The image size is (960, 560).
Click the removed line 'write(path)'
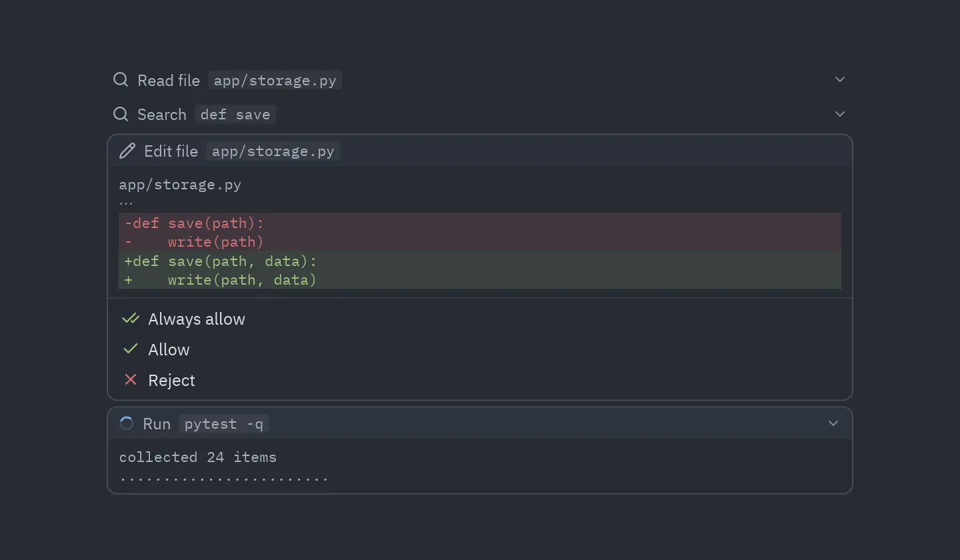pos(480,242)
